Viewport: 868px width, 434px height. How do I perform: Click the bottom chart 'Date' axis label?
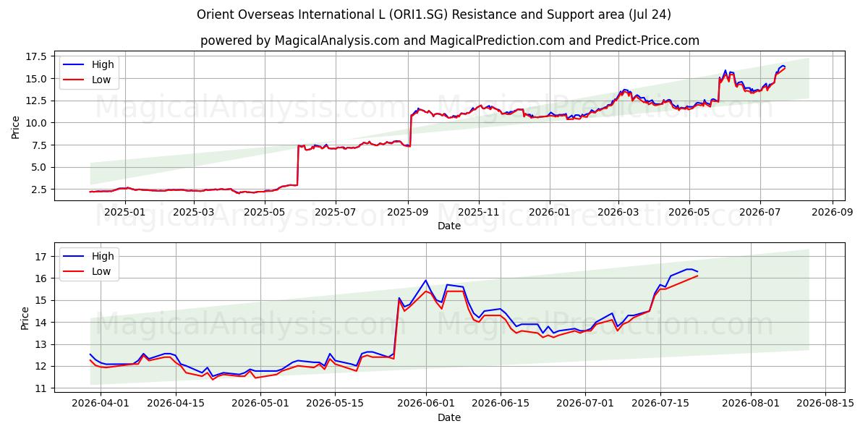pos(449,417)
